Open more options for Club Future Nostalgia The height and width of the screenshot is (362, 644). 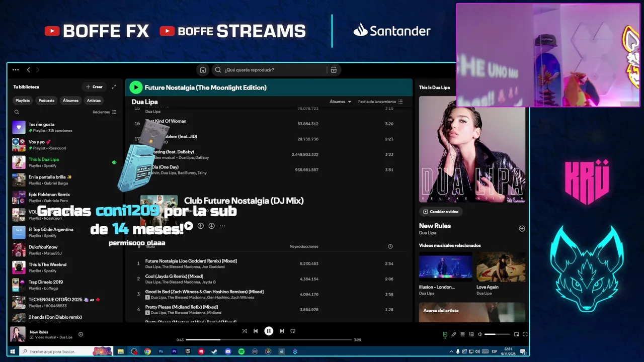click(x=222, y=226)
